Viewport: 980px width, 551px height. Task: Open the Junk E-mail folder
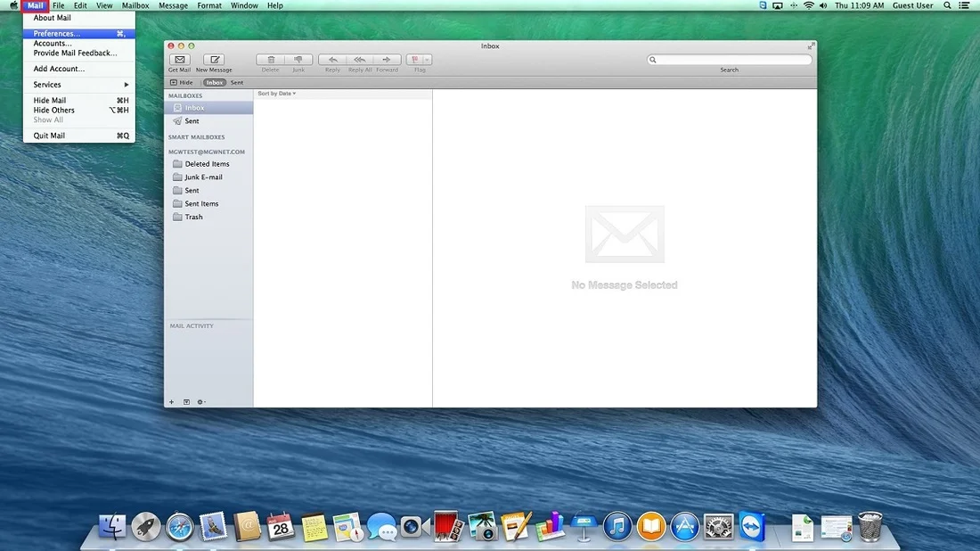pos(208,177)
